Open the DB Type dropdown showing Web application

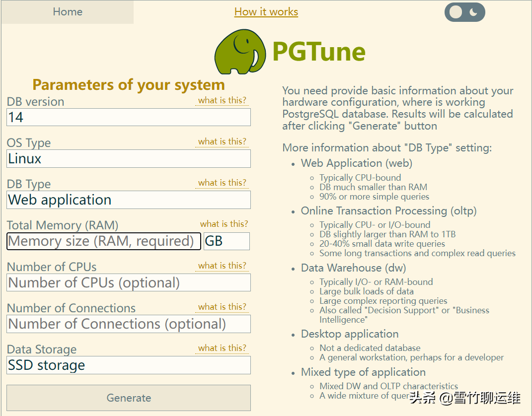click(x=129, y=200)
